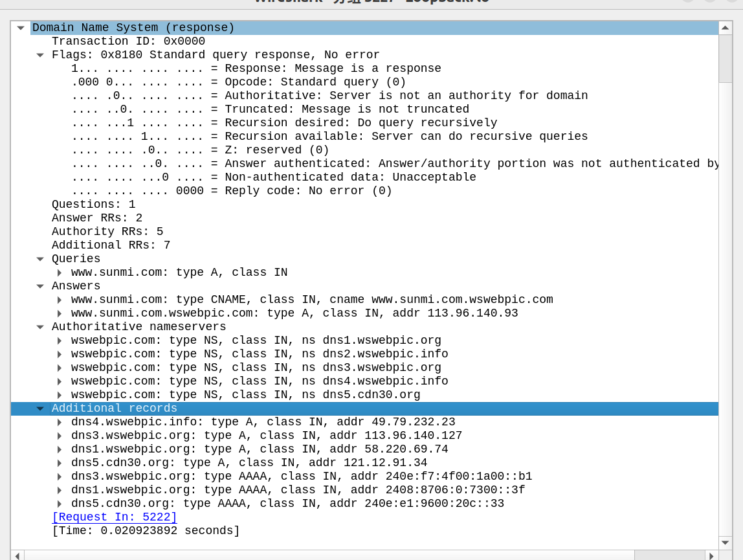Expand the ns dns3.wswebpic.org record
This screenshot has width=743, height=560.
click(60, 368)
